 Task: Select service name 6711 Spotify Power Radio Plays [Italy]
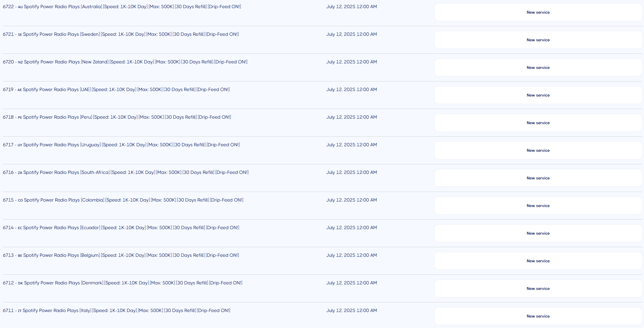pyautogui.click(x=117, y=311)
